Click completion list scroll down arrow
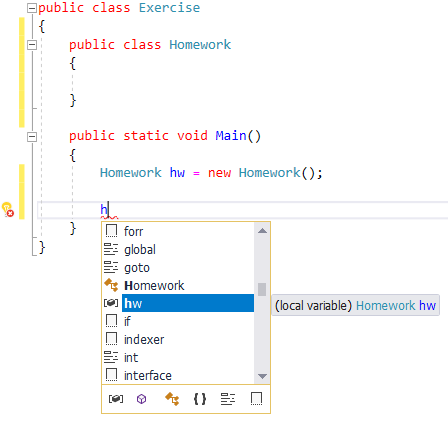 click(x=262, y=376)
